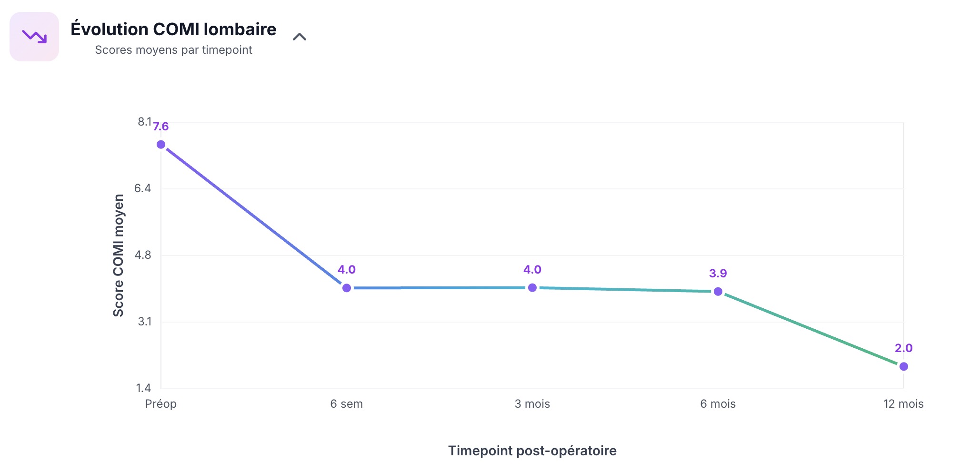The image size is (980, 471).
Task: Click the Timepoint post-opératoire axis title
Action: [532, 451]
